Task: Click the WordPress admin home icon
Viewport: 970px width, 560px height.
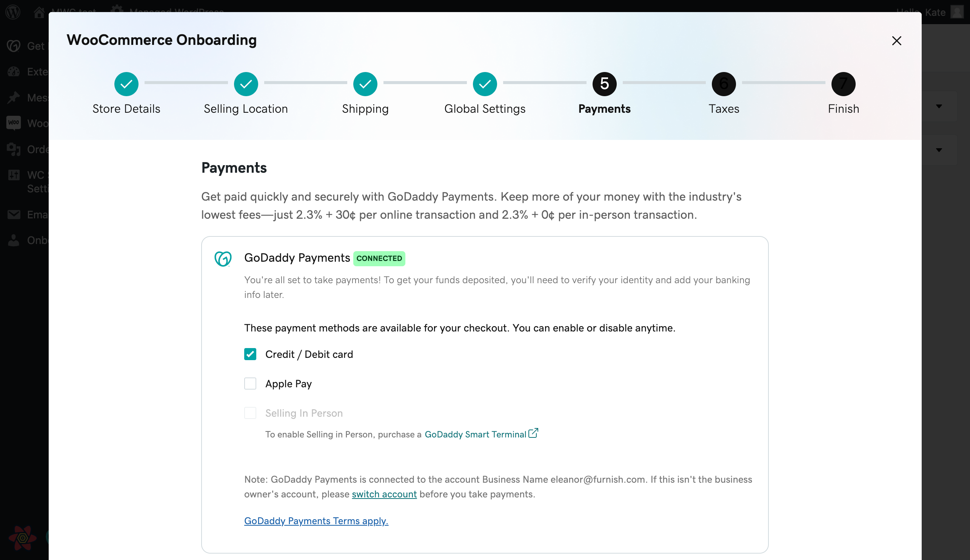Action: (38, 11)
